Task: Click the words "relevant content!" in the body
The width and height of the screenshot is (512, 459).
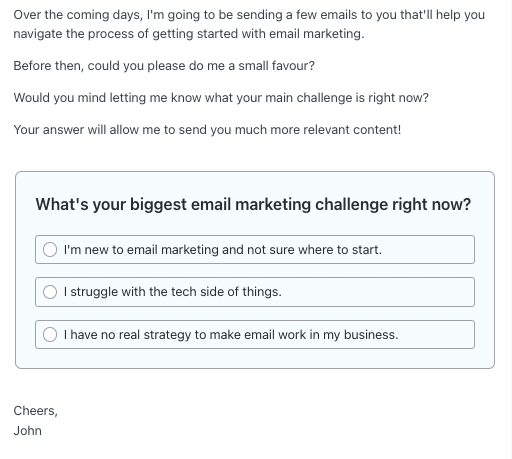Action: coord(352,130)
